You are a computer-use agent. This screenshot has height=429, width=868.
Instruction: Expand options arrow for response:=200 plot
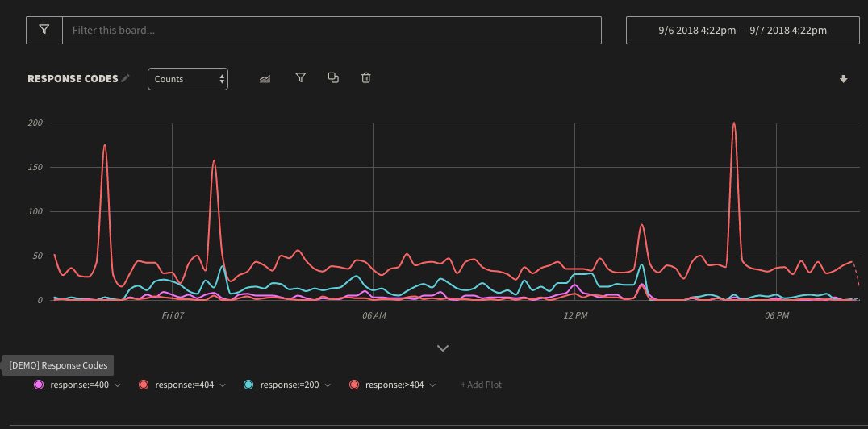328,385
